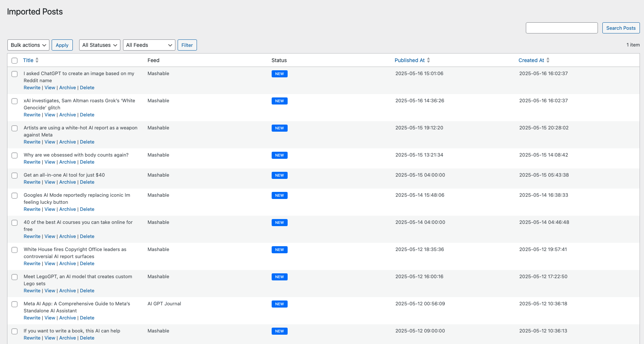Tick the 'Why are we obsessed with body counts' checkbox
This screenshot has height=344, width=644.
pyautogui.click(x=14, y=155)
